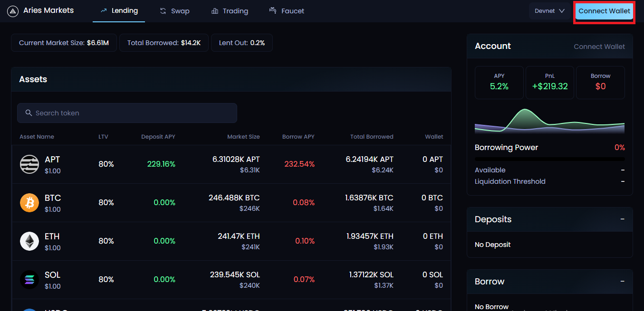Collapse the Deposits panel
This screenshot has height=311, width=644.
point(623,219)
